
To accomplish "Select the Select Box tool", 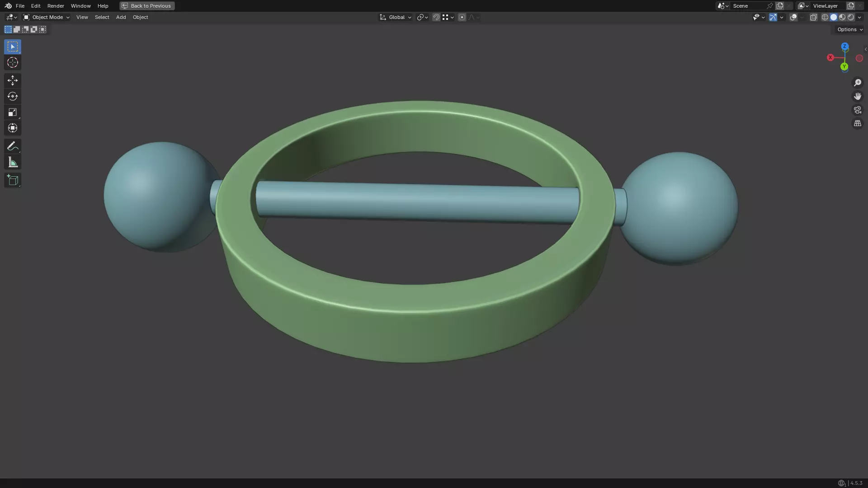I will point(13,47).
